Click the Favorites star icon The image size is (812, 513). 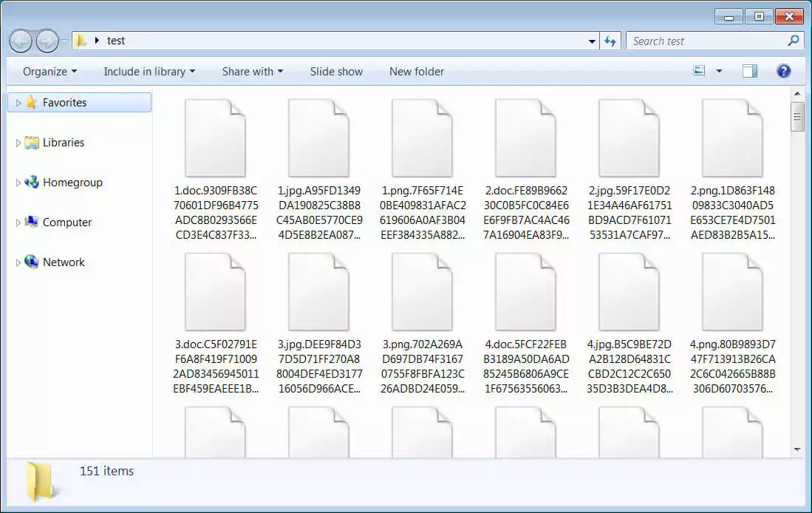coord(32,102)
